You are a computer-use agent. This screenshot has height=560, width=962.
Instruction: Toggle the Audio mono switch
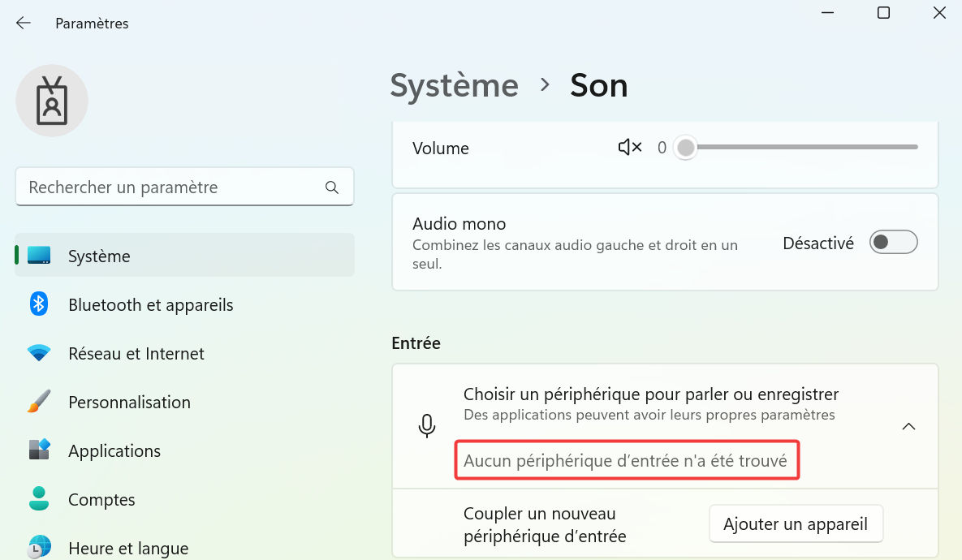point(893,243)
